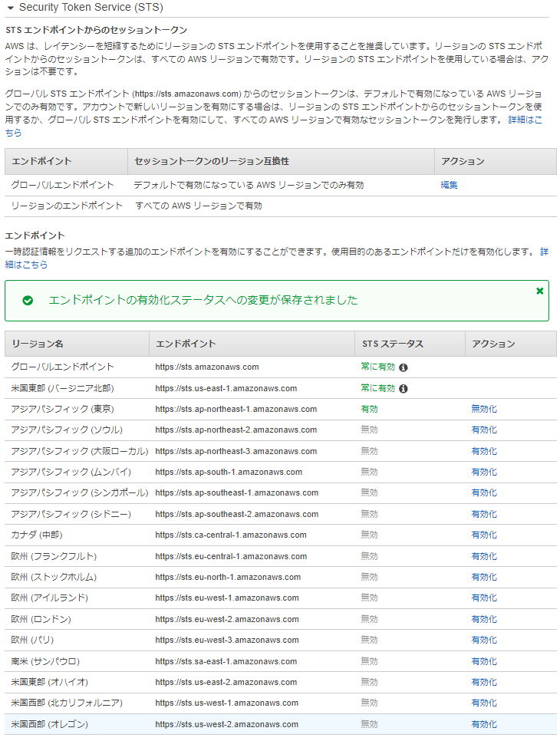This screenshot has width=560, height=741.
Task: Select https://sts.eu-west-1.amazonaws.com endpoint text
Action: click(227, 598)
